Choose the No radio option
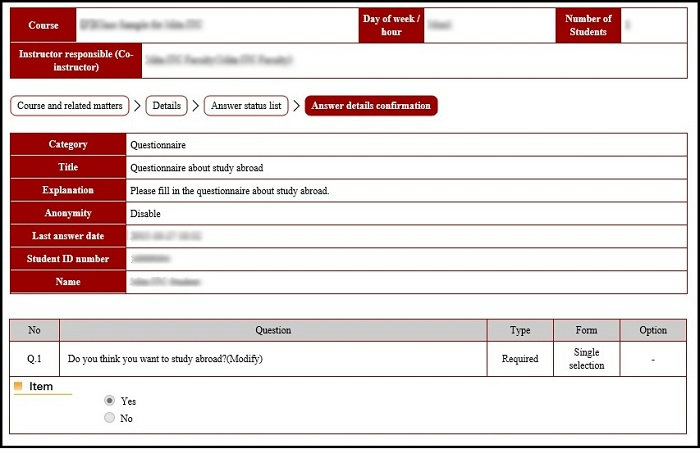 point(110,418)
